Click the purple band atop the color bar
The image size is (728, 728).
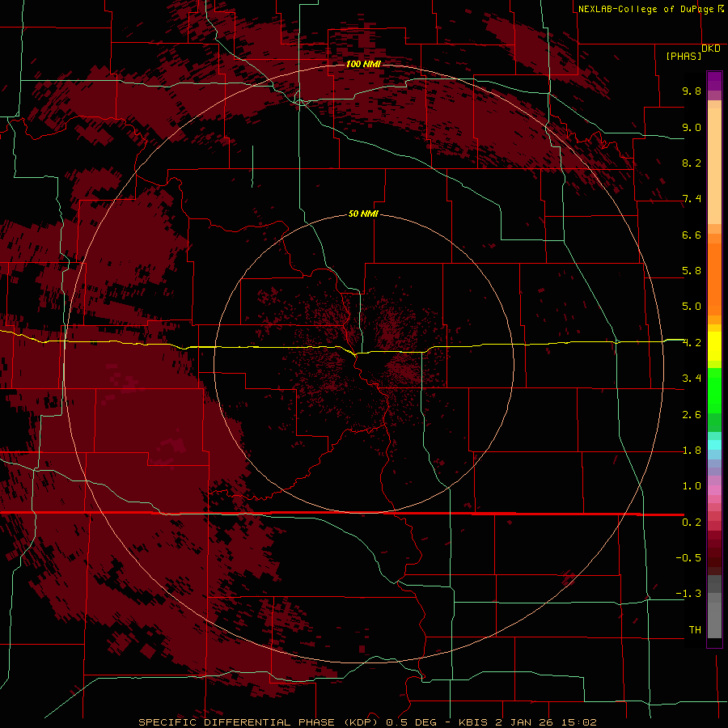point(714,81)
